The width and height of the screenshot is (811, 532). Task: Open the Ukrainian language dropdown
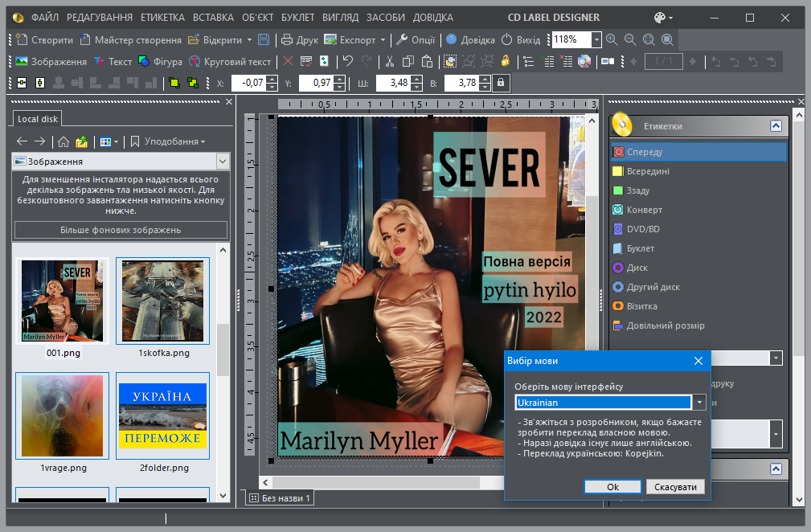[698, 403]
